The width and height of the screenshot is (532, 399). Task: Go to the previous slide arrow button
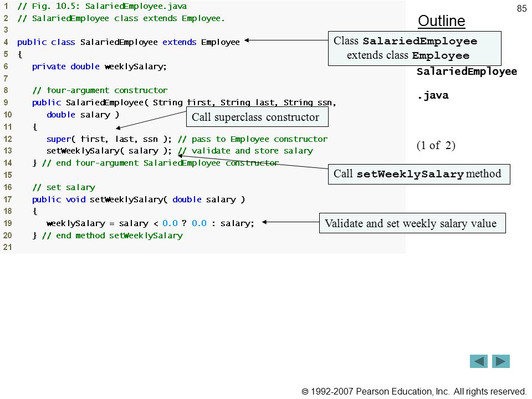click(478, 361)
